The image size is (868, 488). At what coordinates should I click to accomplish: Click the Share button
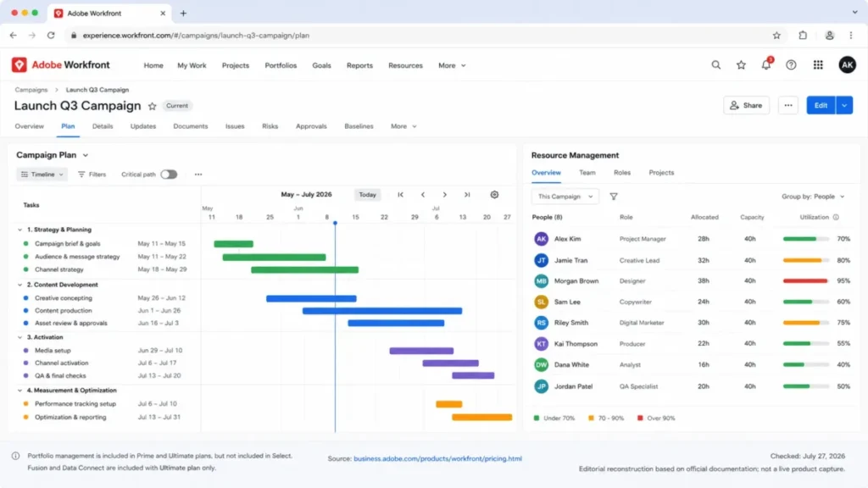746,105
